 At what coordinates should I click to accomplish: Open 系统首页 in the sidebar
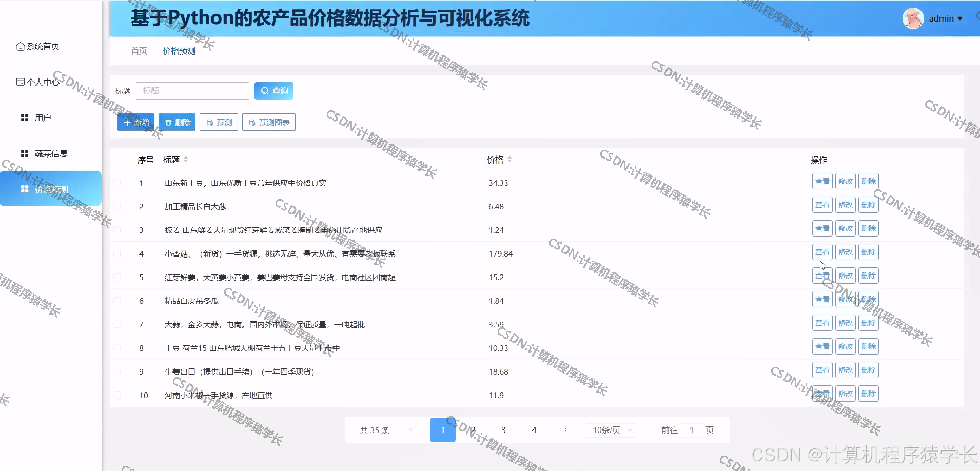pyautogui.click(x=38, y=46)
